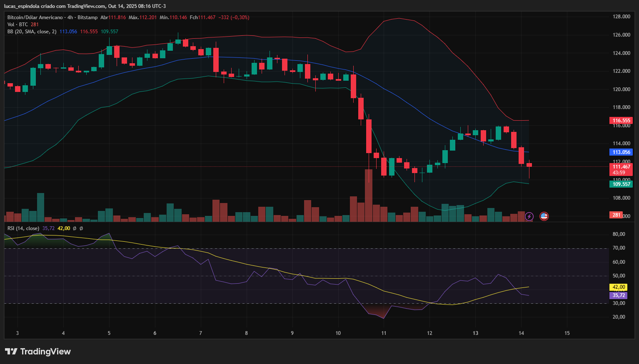Click the −332 (−0,30%) change value
This screenshot has height=364, width=639.
tap(234, 17)
